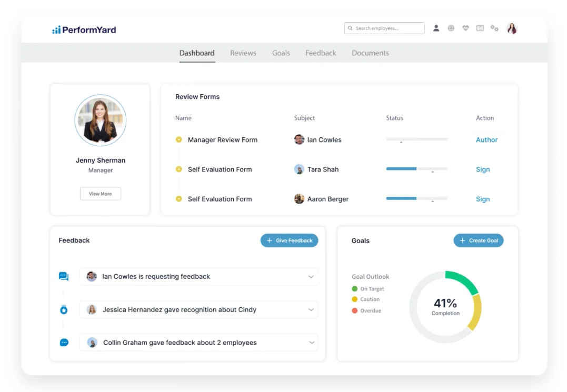
Task: Click the chat bubbles icon for feedback request
Action: (x=64, y=276)
